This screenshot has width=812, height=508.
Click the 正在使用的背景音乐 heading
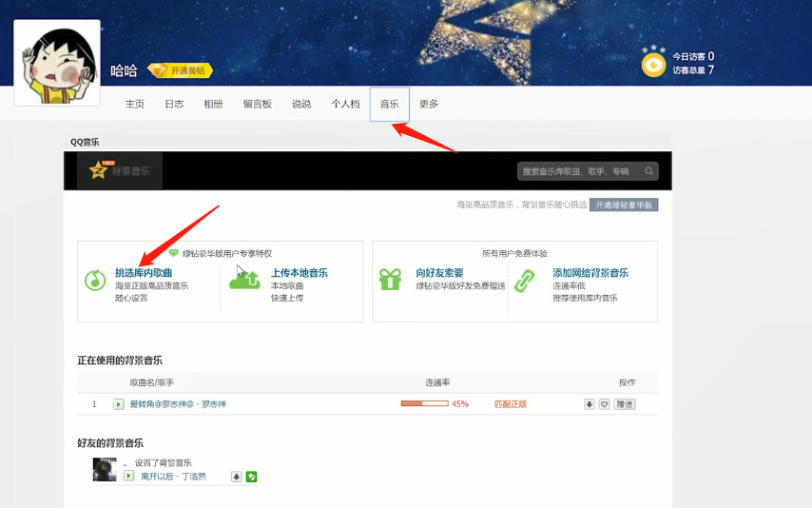(x=120, y=361)
